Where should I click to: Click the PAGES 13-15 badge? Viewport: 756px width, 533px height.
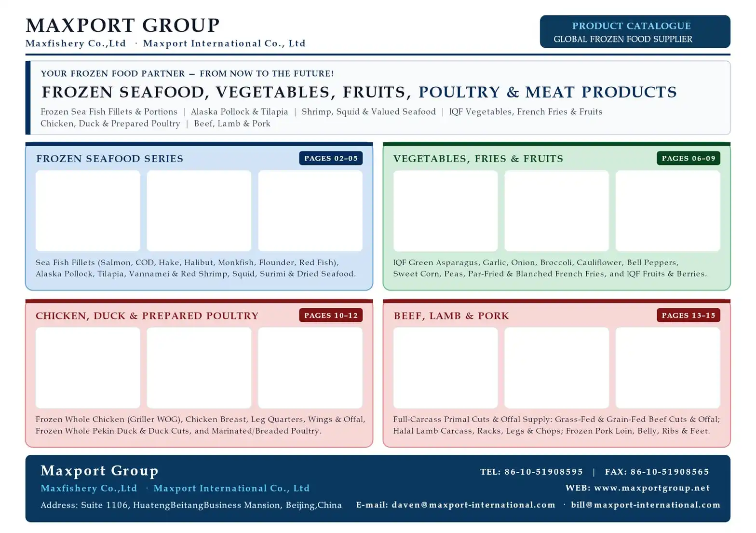[x=688, y=315]
